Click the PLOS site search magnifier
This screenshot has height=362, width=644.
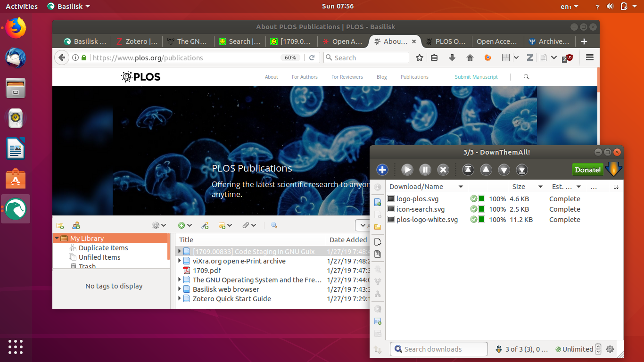click(527, 77)
